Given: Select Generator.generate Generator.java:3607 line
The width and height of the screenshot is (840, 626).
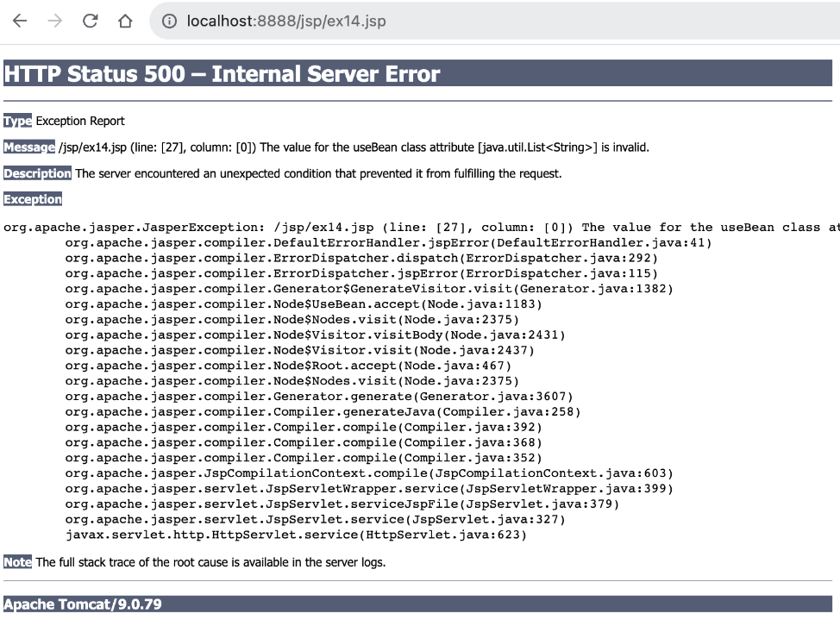Looking at the screenshot, I should [x=319, y=397].
